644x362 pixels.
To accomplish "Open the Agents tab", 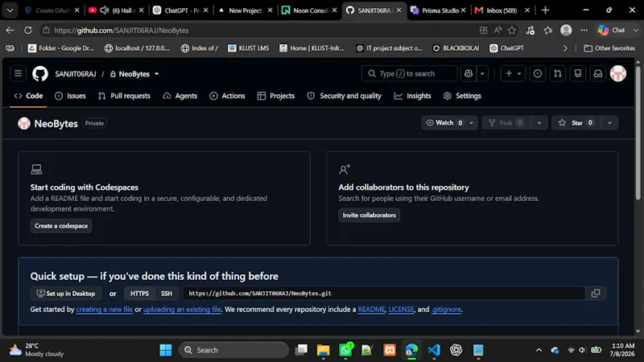I will click(x=180, y=96).
